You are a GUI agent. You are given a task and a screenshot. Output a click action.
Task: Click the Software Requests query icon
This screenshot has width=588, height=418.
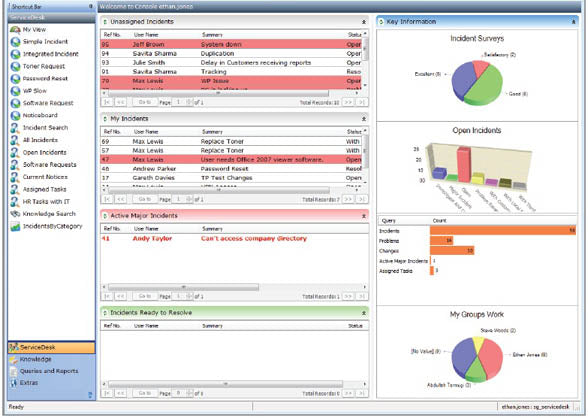pos(15,165)
